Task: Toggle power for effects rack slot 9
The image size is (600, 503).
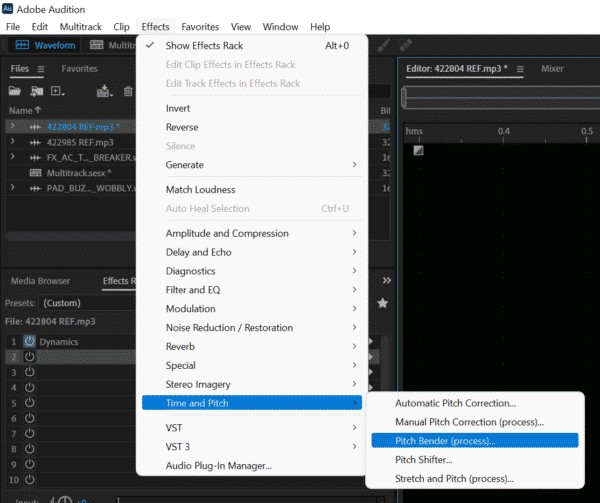Action: pyautogui.click(x=29, y=464)
